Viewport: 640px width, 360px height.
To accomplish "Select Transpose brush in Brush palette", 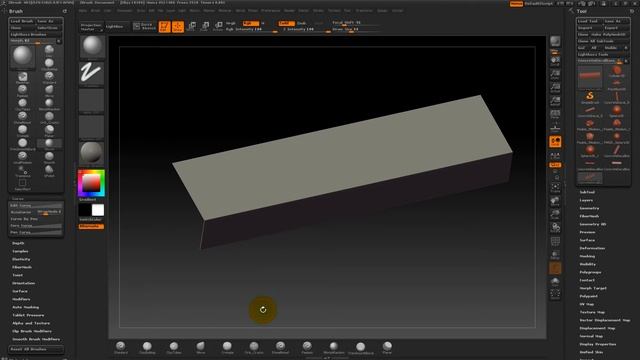I will click(x=22, y=171).
